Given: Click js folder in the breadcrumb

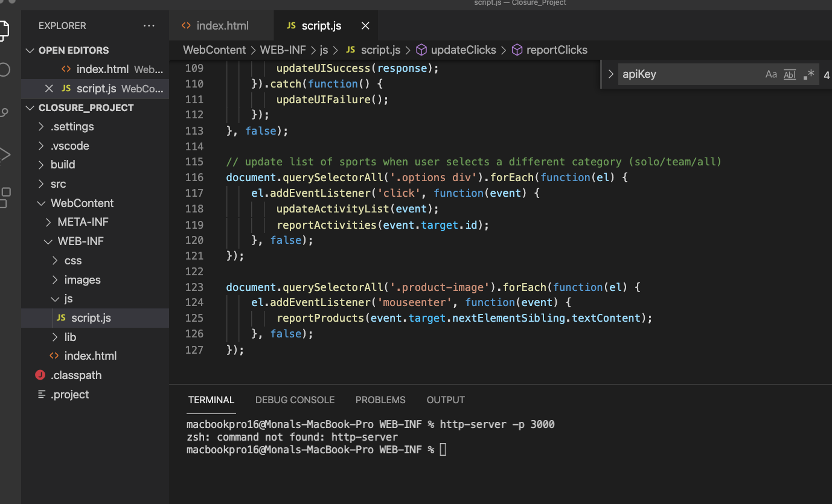Looking at the screenshot, I should [324, 50].
